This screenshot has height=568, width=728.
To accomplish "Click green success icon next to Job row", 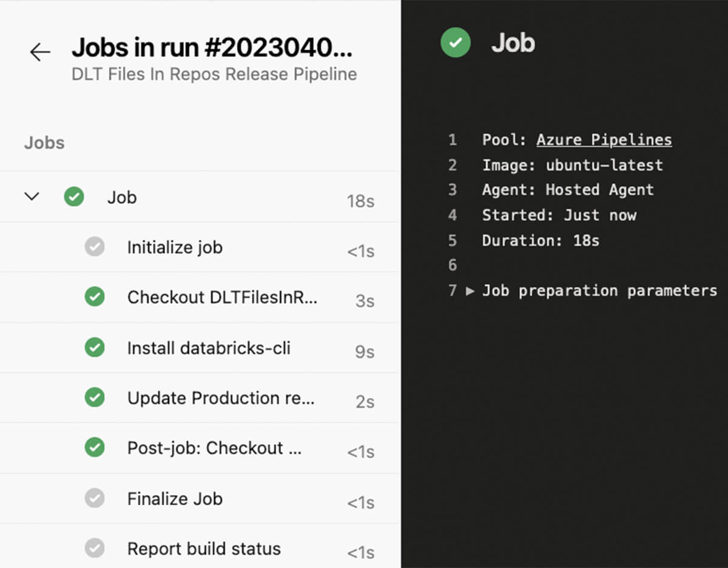I will coord(74,197).
